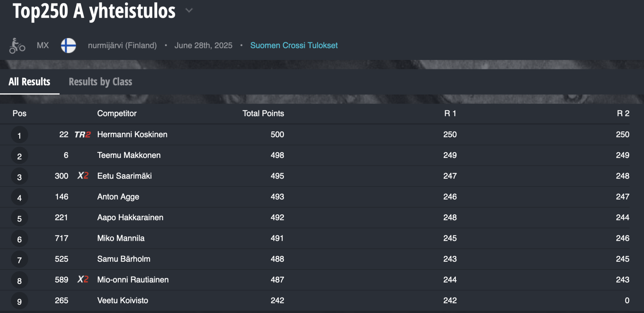644x313 pixels.
Task: Click position badge 5 circle
Action: tap(19, 218)
